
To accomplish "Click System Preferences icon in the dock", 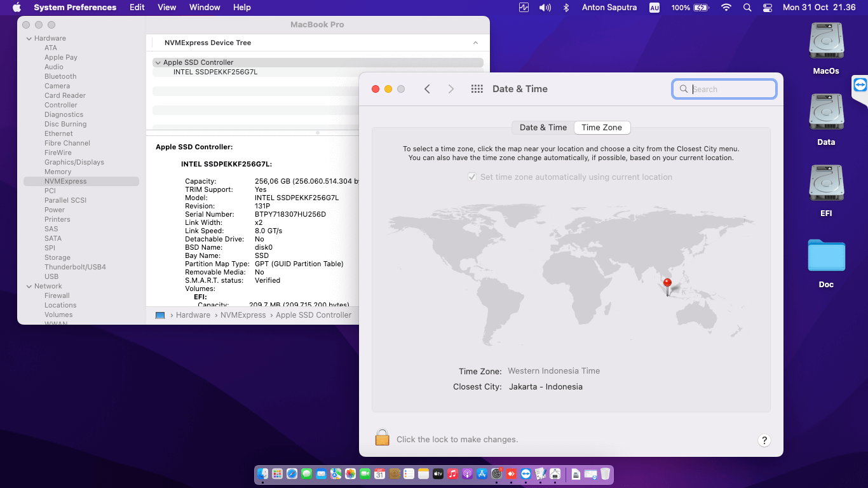I will pos(496,473).
